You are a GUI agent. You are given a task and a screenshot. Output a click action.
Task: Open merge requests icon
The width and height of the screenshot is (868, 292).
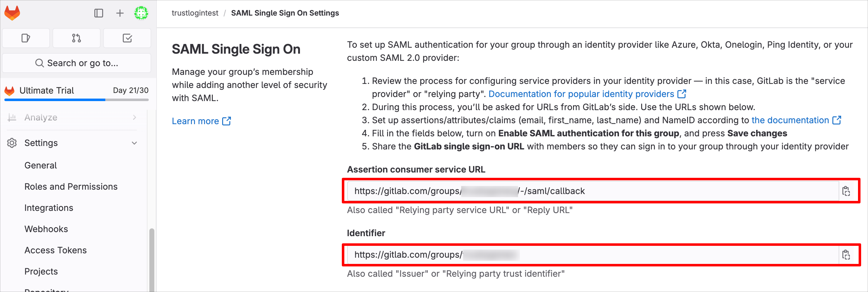77,38
